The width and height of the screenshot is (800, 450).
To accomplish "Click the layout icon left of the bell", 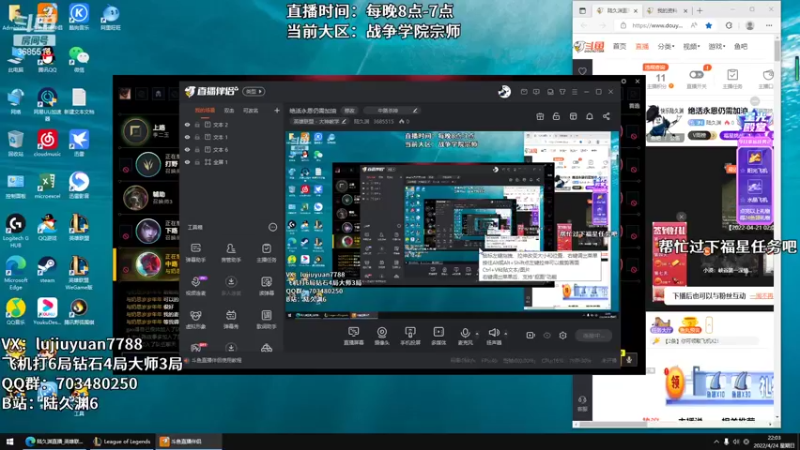I will coord(573,116).
